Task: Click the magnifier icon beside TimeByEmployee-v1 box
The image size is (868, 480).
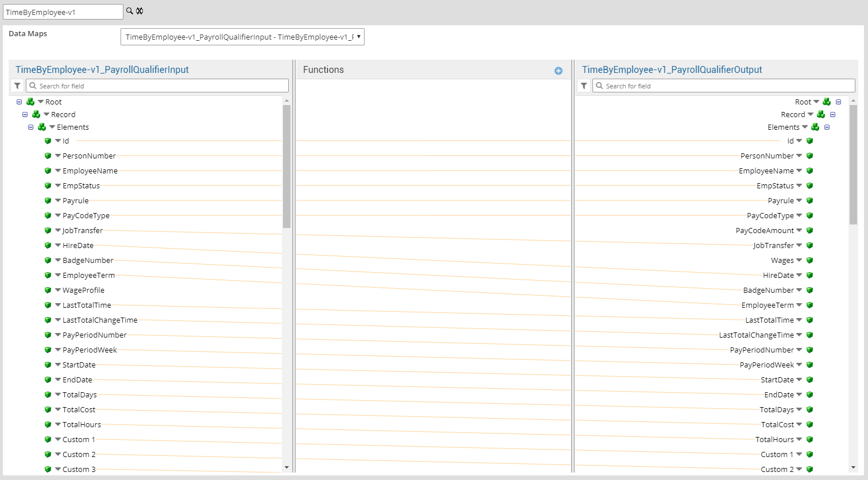Action: pyautogui.click(x=130, y=11)
